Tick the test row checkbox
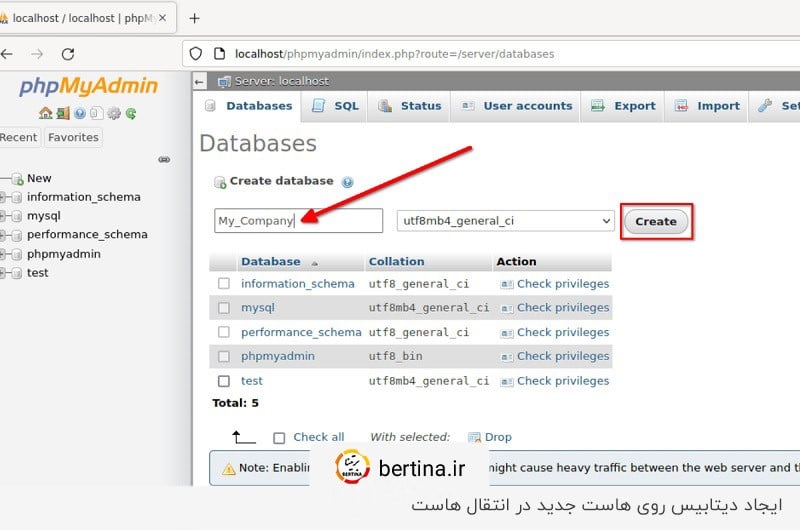 tap(223, 381)
